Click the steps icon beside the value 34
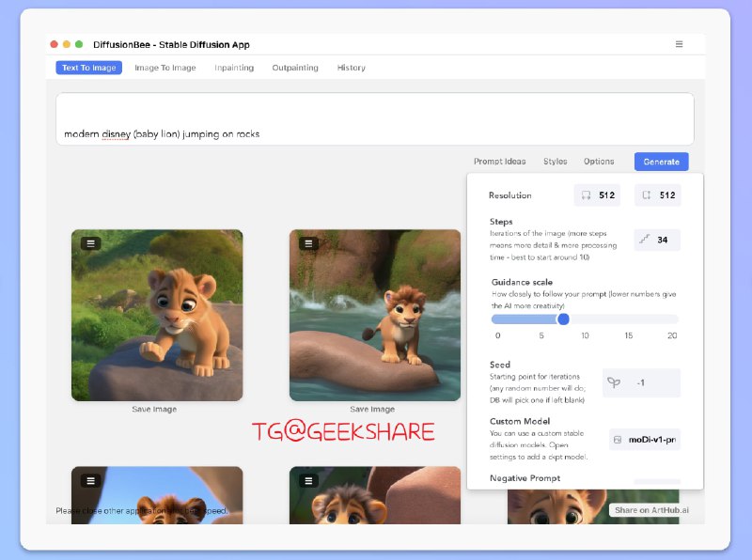Image resolution: width=752 pixels, height=560 pixels. [x=645, y=240]
